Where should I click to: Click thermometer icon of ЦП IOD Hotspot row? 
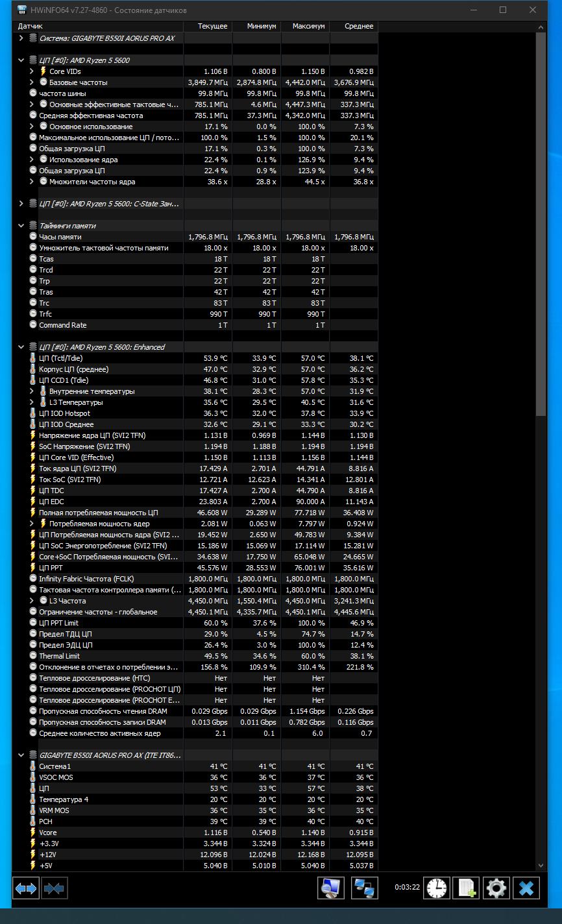pyautogui.click(x=33, y=413)
